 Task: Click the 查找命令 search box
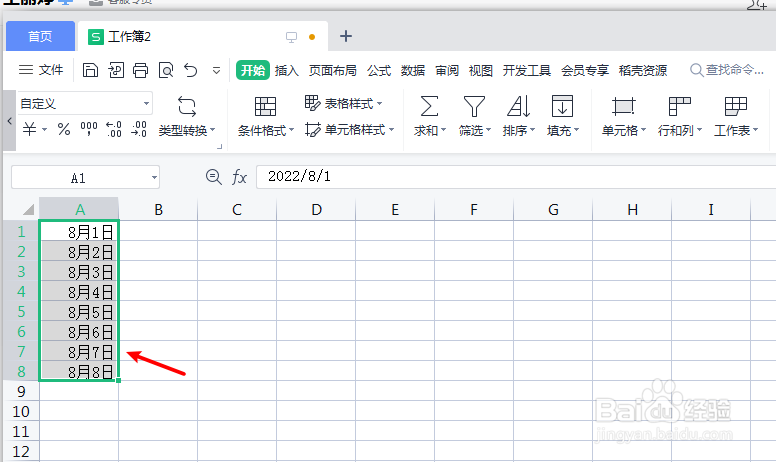(x=728, y=70)
